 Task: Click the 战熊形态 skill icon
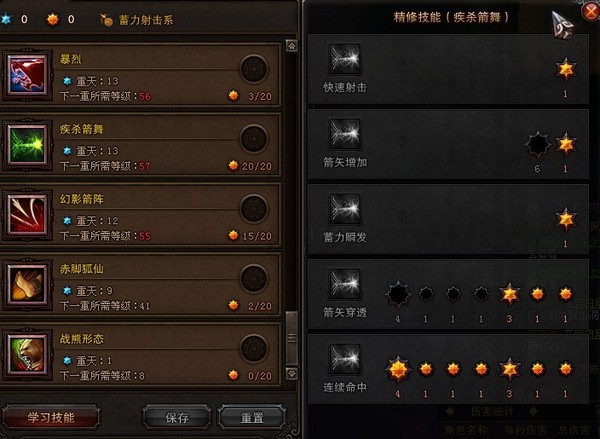pos(28,354)
